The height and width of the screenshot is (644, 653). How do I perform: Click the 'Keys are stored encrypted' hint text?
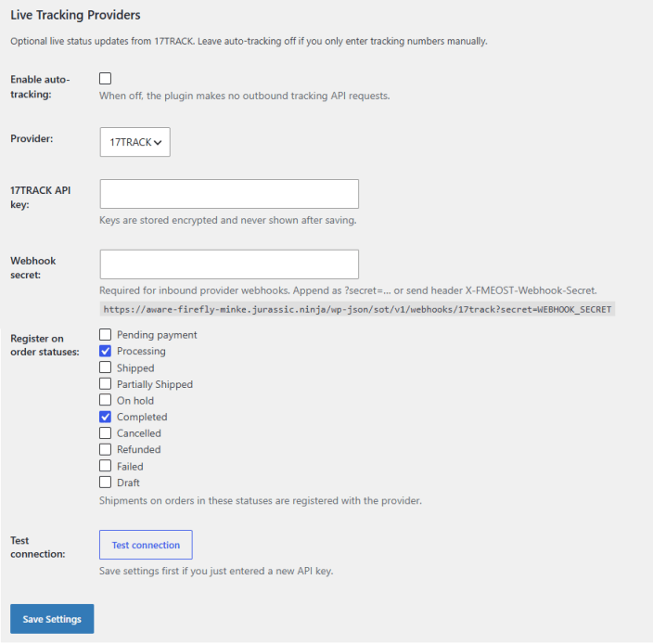point(228,220)
